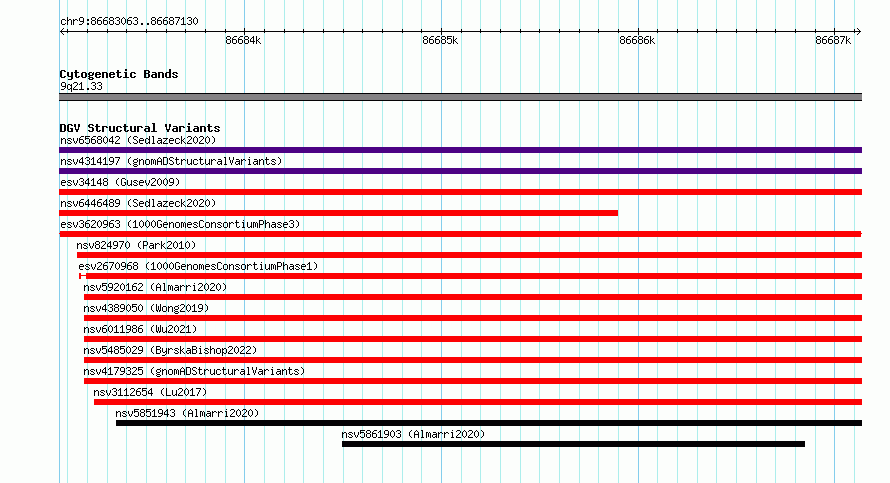Click the chr9:86683063..86687130 coordinate label

point(129,22)
